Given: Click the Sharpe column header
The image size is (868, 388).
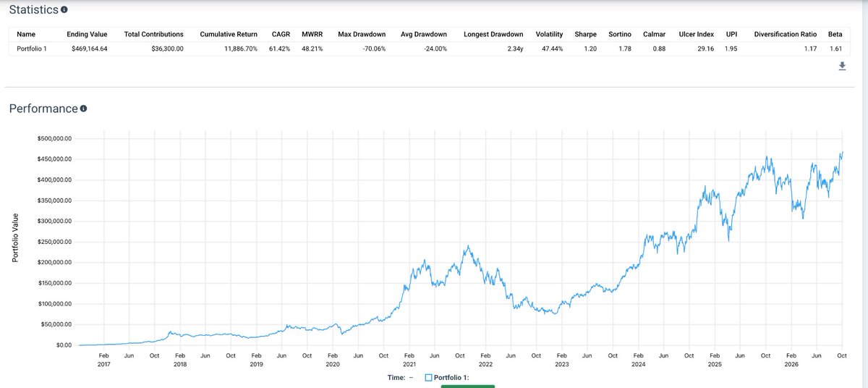Looking at the screenshot, I should [586, 34].
